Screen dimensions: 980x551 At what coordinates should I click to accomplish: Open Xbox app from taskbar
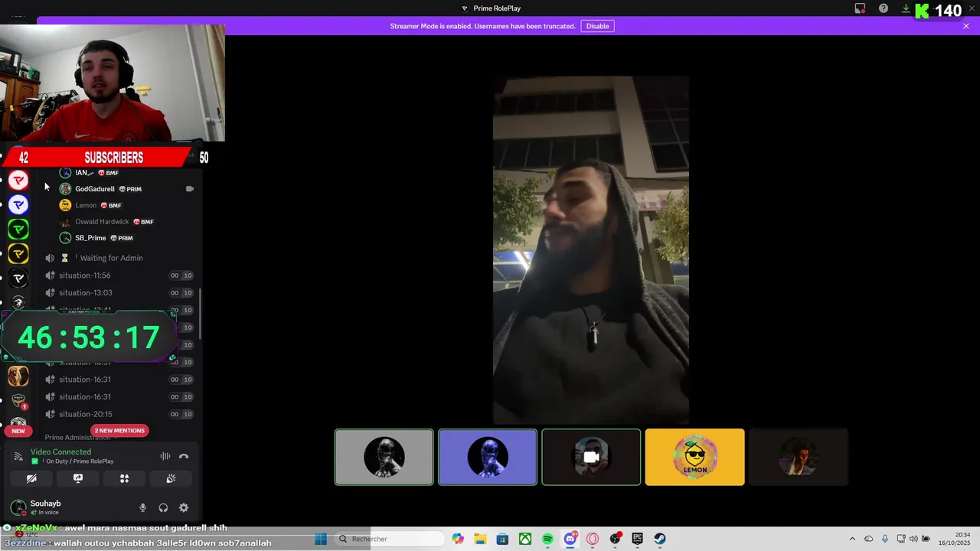[525, 539]
